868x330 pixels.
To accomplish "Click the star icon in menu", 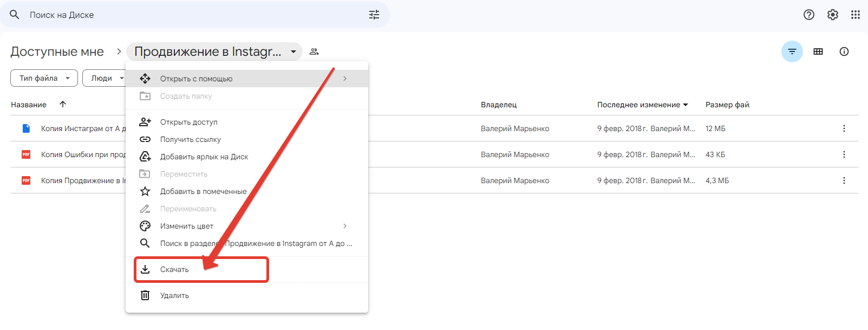I will pos(145,191).
